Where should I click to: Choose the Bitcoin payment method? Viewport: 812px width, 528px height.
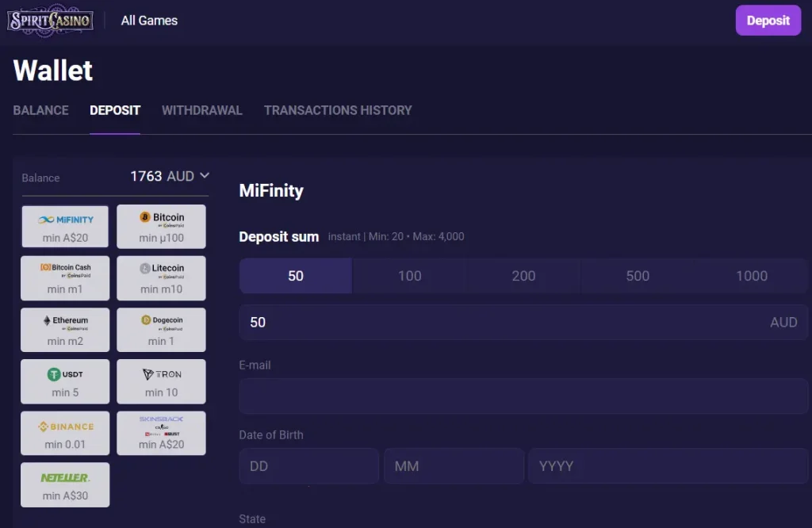coord(161,227)
